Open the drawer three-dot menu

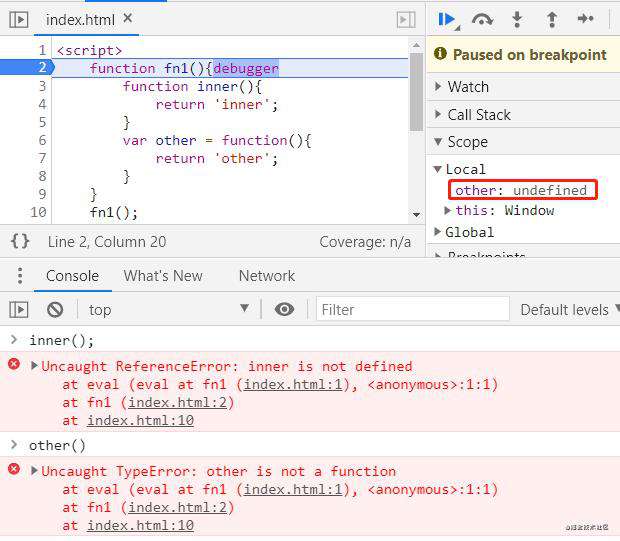tap(20, 276)
